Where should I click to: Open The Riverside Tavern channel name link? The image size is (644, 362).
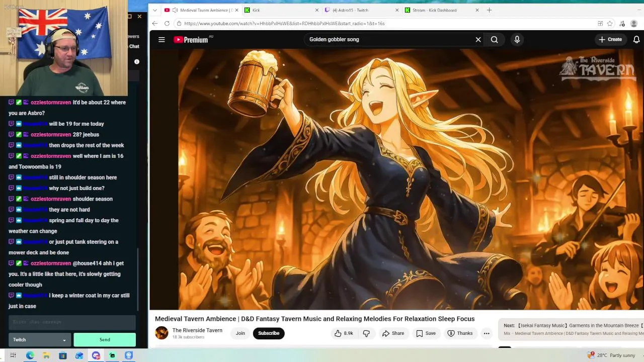click(197, 330)
